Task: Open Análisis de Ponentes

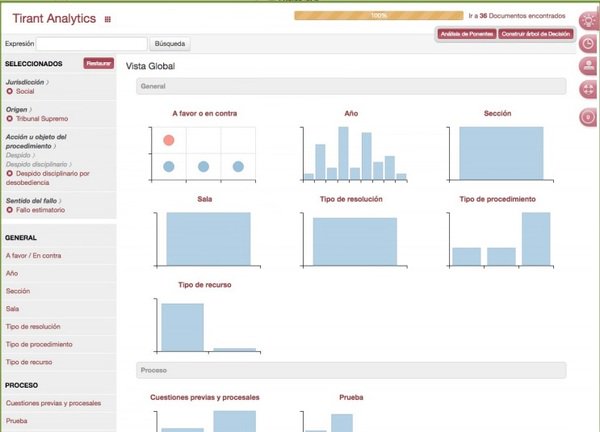Action: 467,34
